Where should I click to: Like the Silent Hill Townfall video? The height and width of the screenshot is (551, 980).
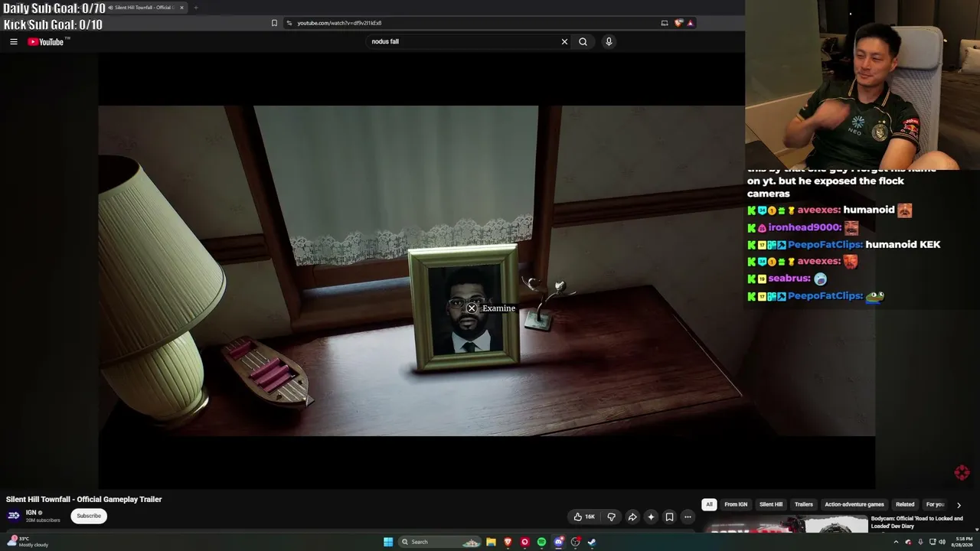[584, 517]
